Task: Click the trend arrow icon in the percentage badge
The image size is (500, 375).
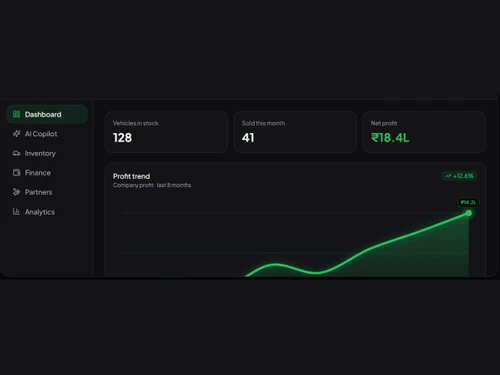Action: click(448, 176)
